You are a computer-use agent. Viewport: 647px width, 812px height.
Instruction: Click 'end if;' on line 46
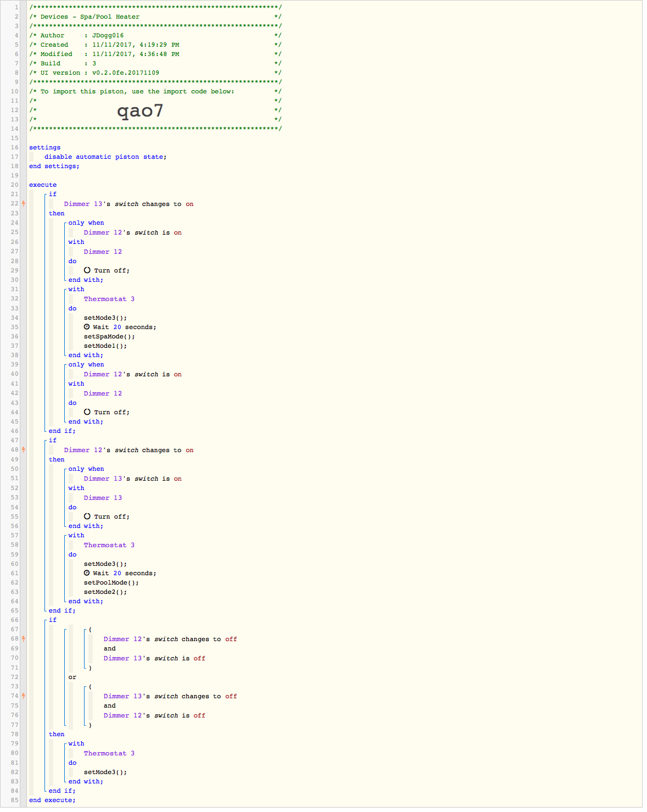coord(62,431)
